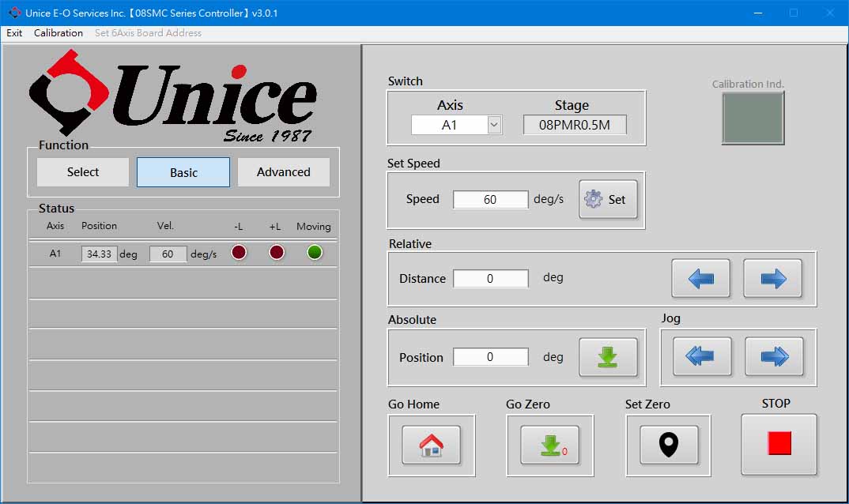The image size is (849, 504).
Task: Click the A1 velocity value 60
Action: click(x=168, y=254)
